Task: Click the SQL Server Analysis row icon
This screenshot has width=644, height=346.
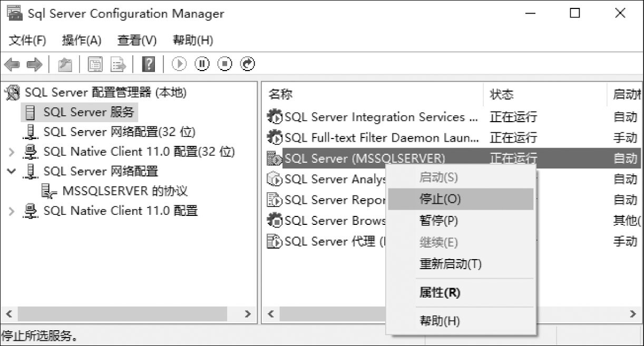Action: (x=275, y=179)
